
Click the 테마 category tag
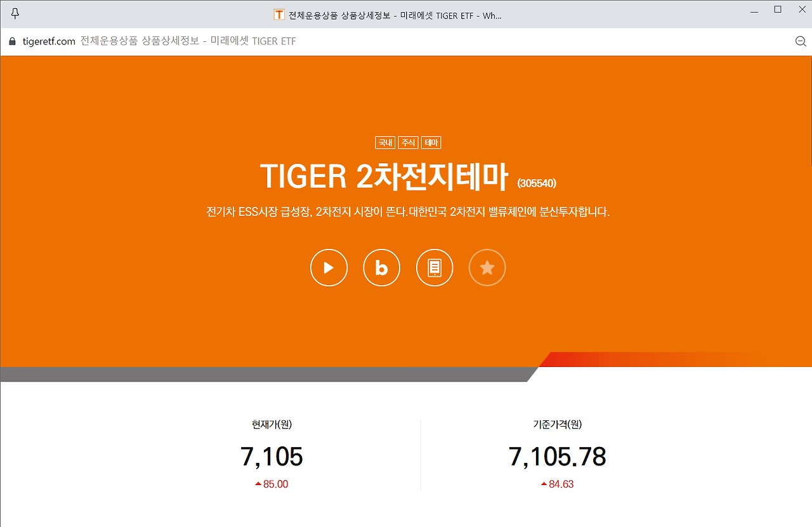click(x=431, y=143)
